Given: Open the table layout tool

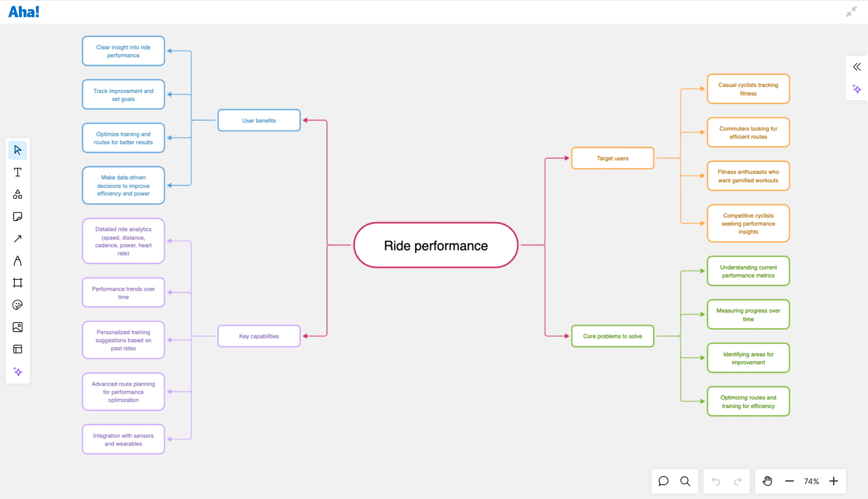Looking at the screenshot, I should pyautogui.click(x=18, y=349).
